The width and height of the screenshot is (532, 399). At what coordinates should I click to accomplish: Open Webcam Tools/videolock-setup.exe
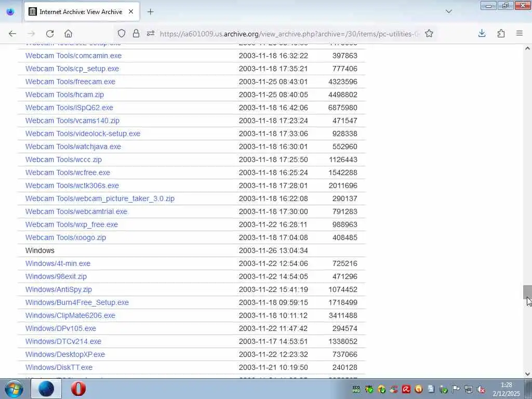[x=83, y=134]
